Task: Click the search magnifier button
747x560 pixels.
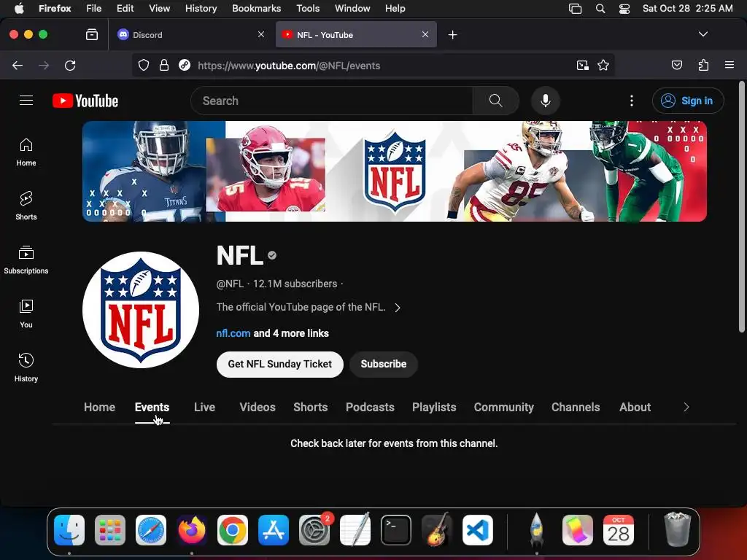Action: (495, 101)
